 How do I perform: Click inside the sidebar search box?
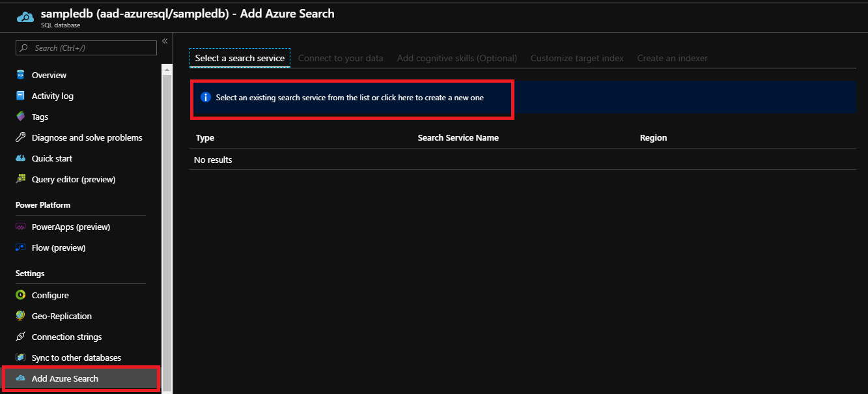click(85, 48)
